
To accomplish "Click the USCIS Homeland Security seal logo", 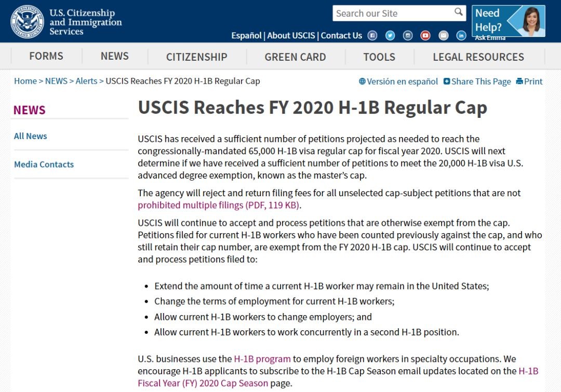I will (28, 21).
